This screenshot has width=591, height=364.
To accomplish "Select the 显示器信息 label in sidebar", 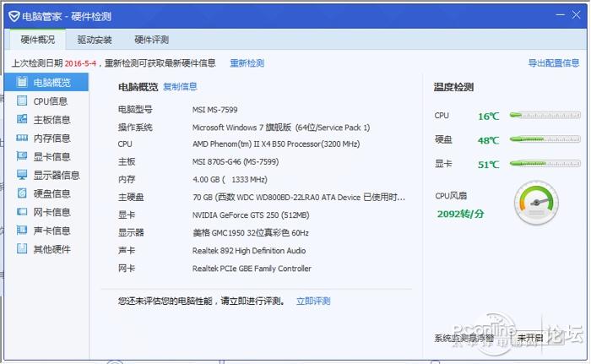I will [x=57, y=175].
